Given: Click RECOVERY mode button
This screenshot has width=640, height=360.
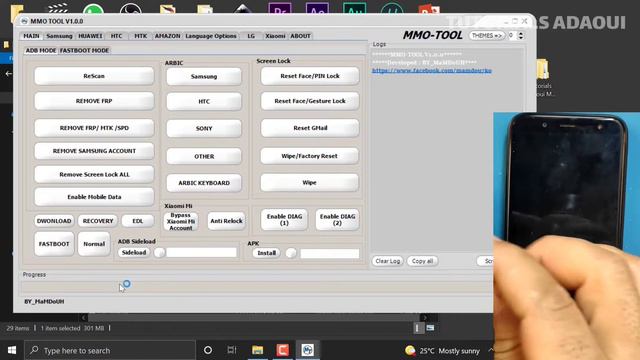Looking at the screenshot, I should [98, 221].
